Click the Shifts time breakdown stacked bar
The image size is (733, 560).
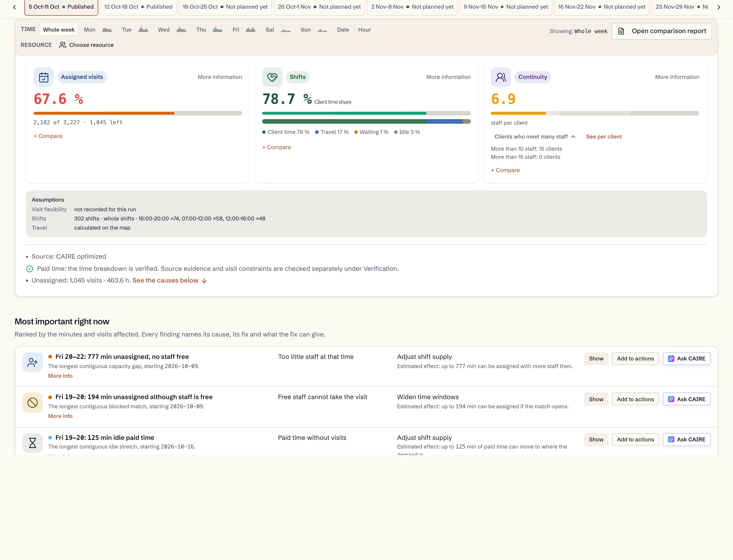pyautogui.click(x=366, y=122)
